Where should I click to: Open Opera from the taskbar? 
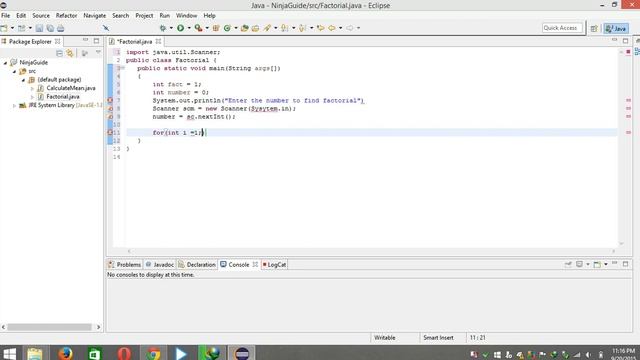124,353
